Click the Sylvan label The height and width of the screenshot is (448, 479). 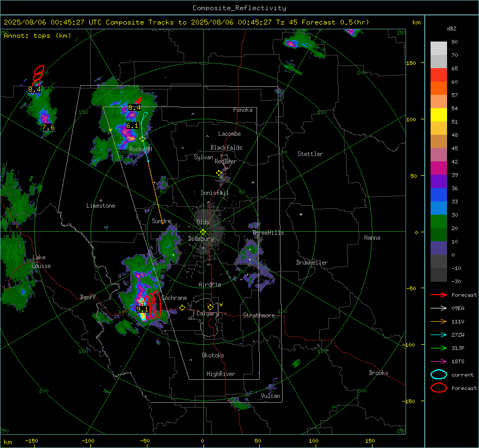point(203,157)
